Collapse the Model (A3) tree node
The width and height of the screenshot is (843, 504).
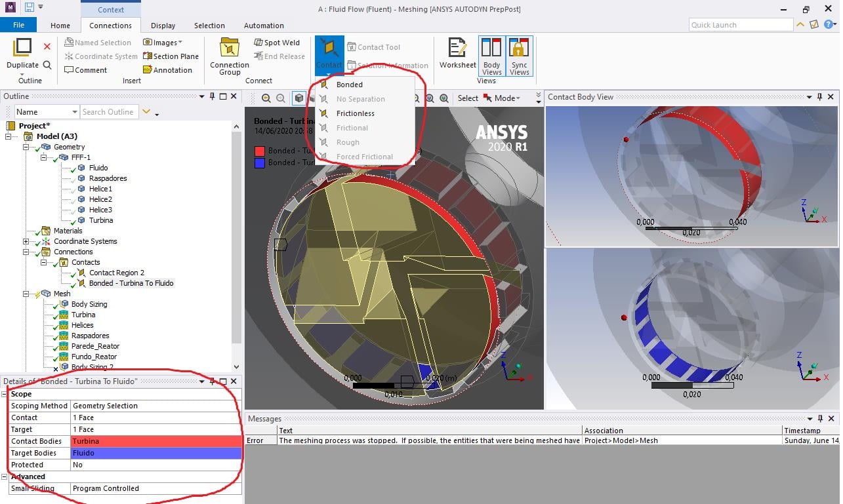point(9,136)
